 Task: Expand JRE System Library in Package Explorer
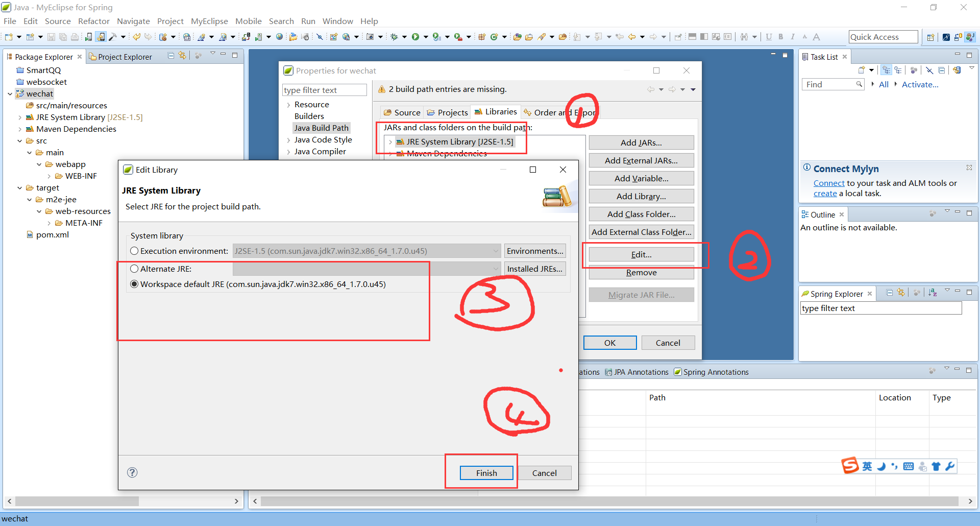(x=20, y=117)
